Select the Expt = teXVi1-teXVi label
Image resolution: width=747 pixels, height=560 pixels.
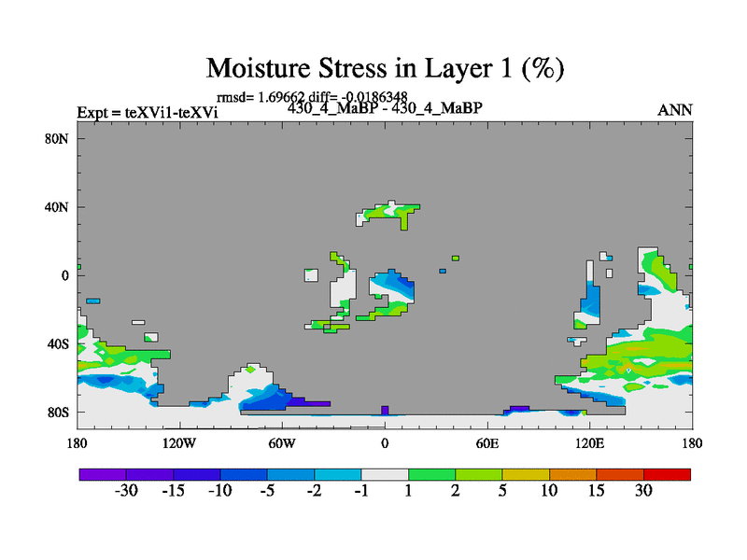click(x=147, y=112)
